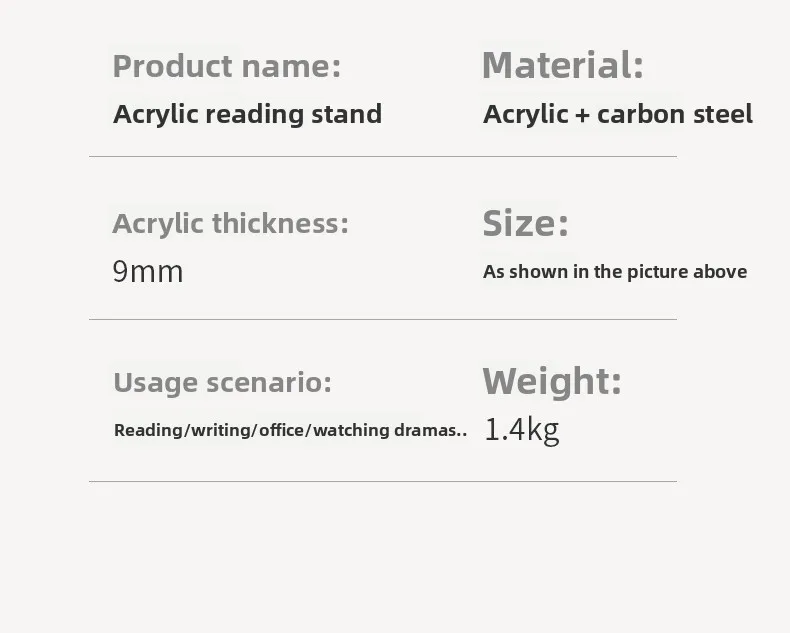Image resolution: width=790 pixels, height=633 pixels.
Task: Click the 'Size:' heading
Action: tap(525, 223)
